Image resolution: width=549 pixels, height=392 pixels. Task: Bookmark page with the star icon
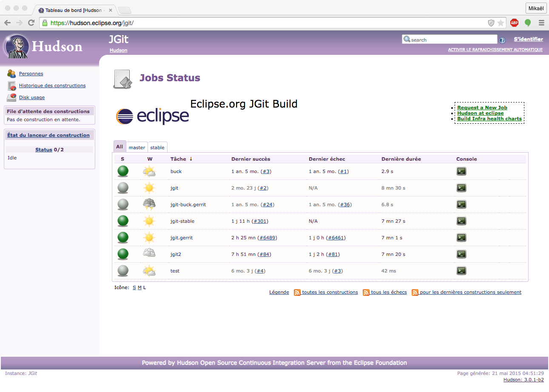pyautogui.click(x=501, y=23)
